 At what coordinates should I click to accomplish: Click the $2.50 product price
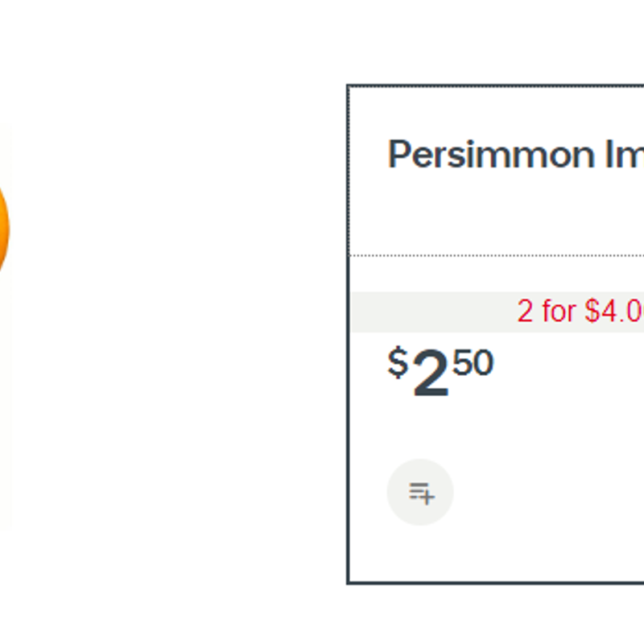coord(440,372)
